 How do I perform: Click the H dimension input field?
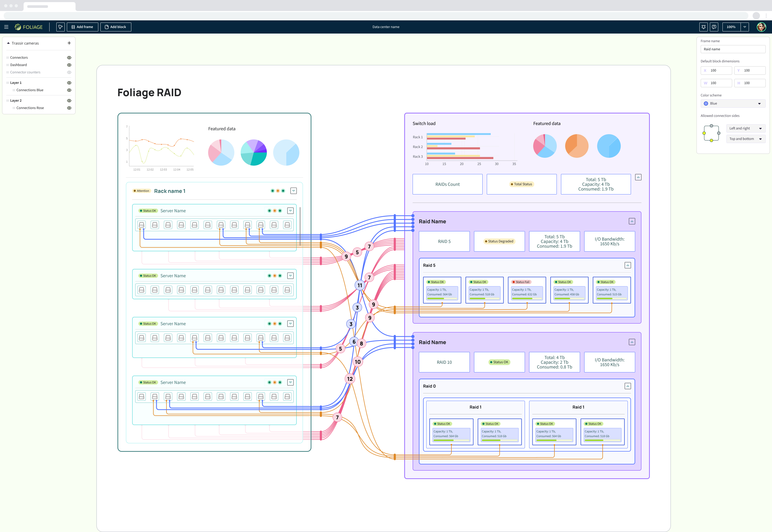click(x=750, y=83)
